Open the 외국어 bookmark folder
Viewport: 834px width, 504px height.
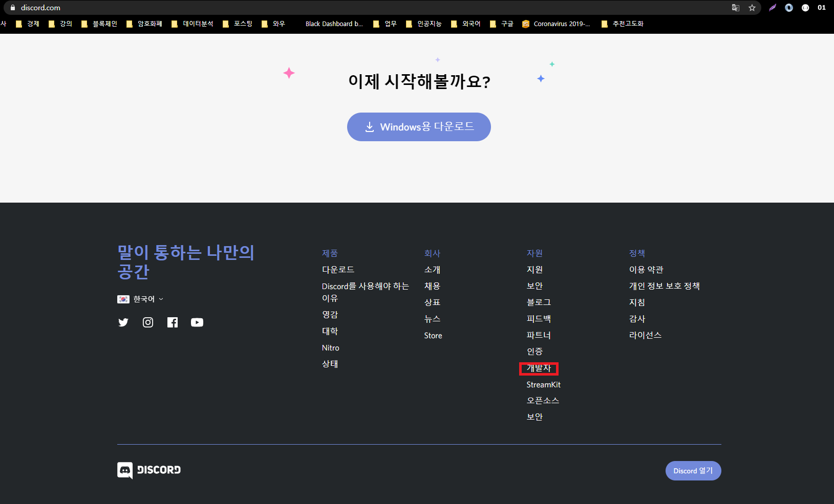[x=466, y=24]
